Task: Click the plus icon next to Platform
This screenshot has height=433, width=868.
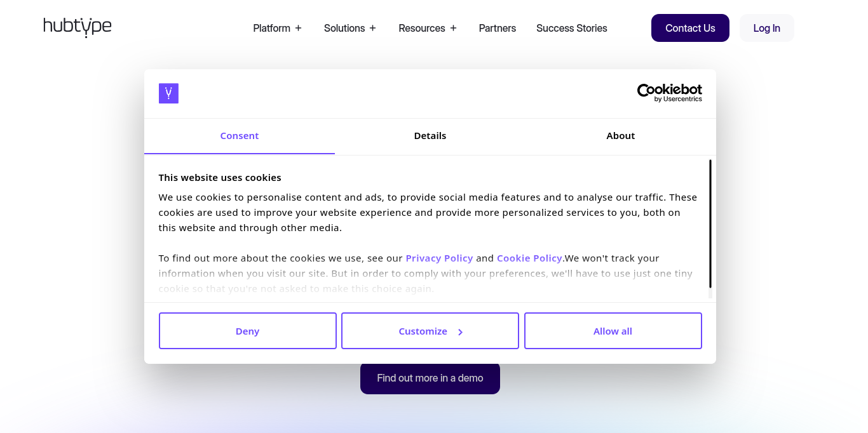Action: pos(298,28)
